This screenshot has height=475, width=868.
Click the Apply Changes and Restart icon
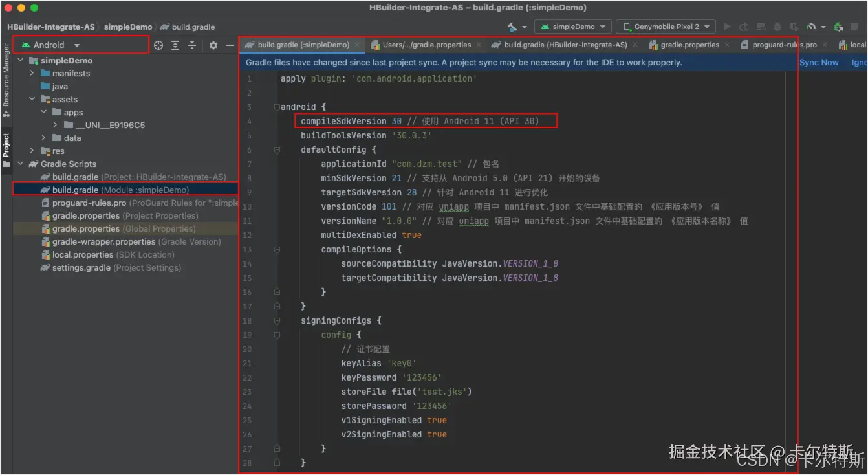coord(743,27)
